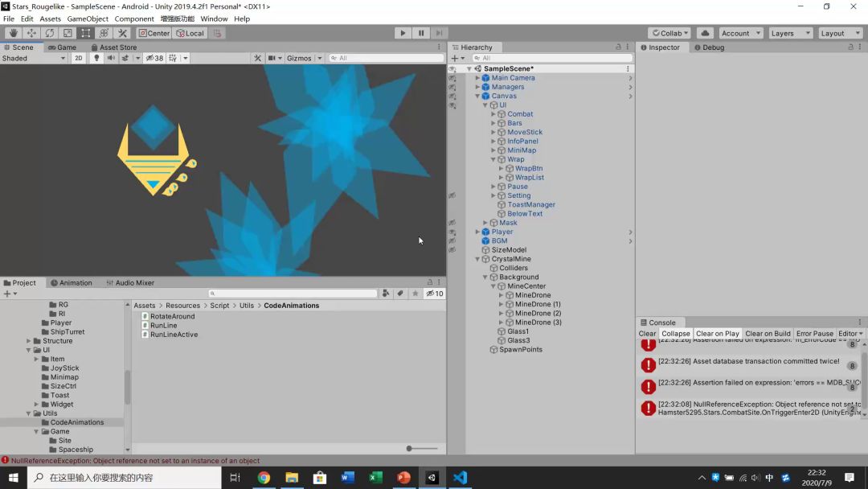The height and width of the screenshot is (489, 868).
Task: Toggle scene effects like skybox
Action: point(125,58)
